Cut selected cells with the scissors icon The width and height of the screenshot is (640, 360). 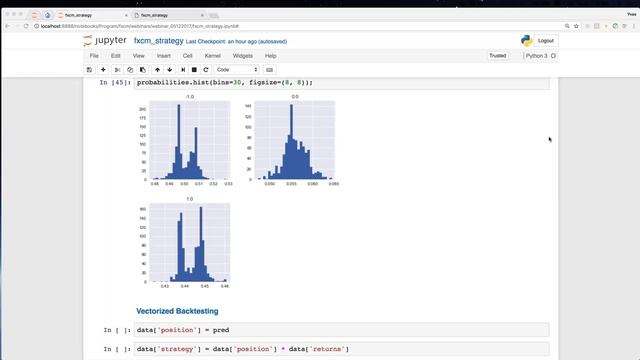[117, 70]
